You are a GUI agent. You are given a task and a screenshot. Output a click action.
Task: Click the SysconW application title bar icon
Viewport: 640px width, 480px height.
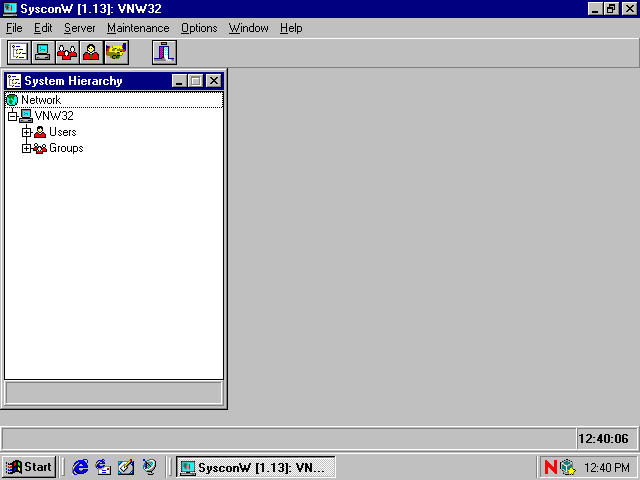10,9
